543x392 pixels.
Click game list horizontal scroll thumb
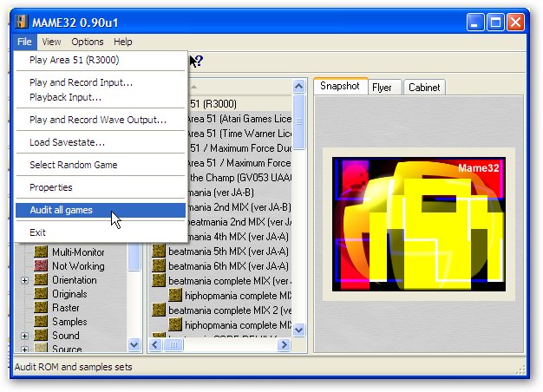pos(173,345)
